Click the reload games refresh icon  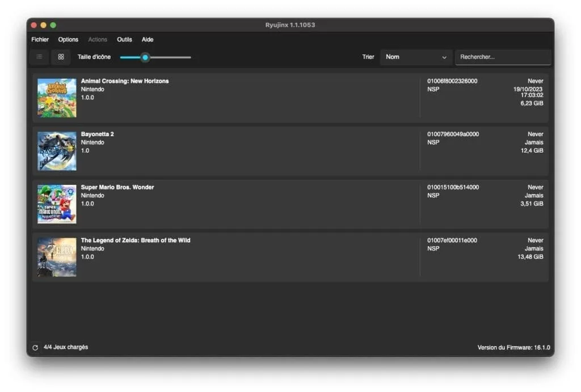[35, 348]
